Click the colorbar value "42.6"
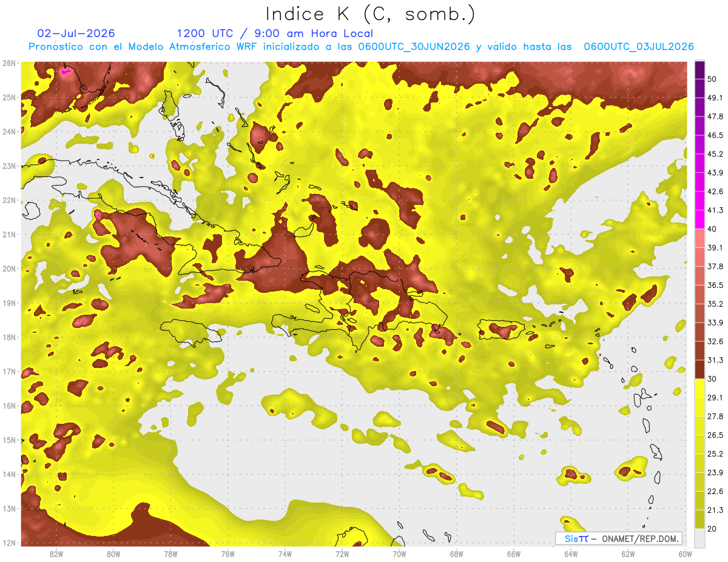 point(715,192)
